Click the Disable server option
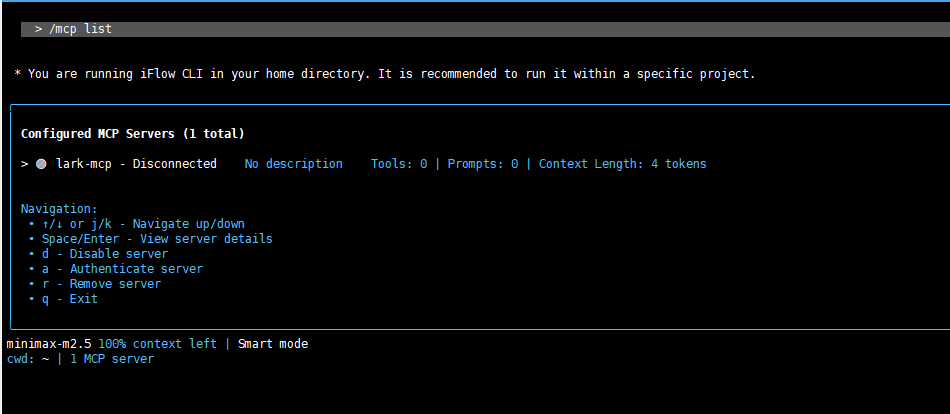The width and height of the screenshot is (950, 414). coord(105,254)
